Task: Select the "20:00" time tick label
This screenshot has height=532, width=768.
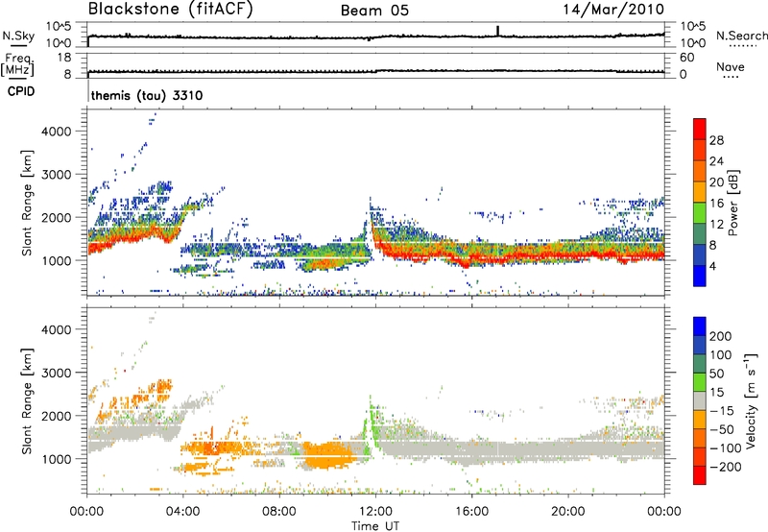Action: coord(567,512)
